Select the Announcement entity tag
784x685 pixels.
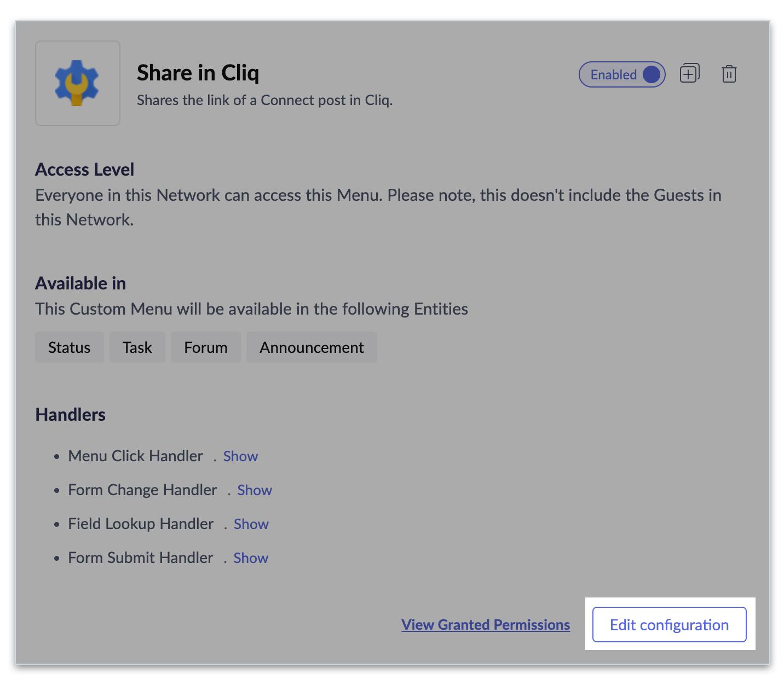coord(312,347)
